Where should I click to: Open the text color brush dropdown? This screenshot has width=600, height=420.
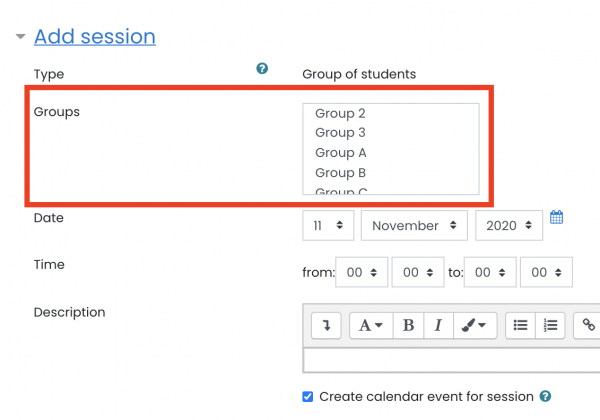coord(475,326)
